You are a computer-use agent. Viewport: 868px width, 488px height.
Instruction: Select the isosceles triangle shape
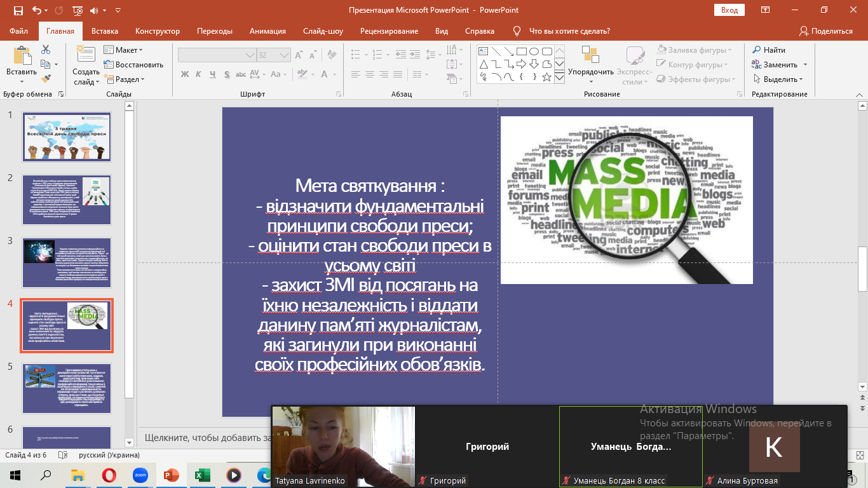(x=484, y=64)
